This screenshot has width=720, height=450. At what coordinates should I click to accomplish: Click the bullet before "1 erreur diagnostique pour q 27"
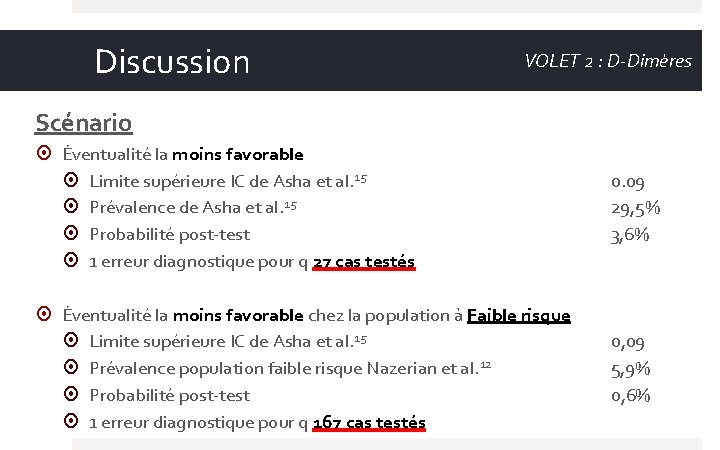coord(70,261)
